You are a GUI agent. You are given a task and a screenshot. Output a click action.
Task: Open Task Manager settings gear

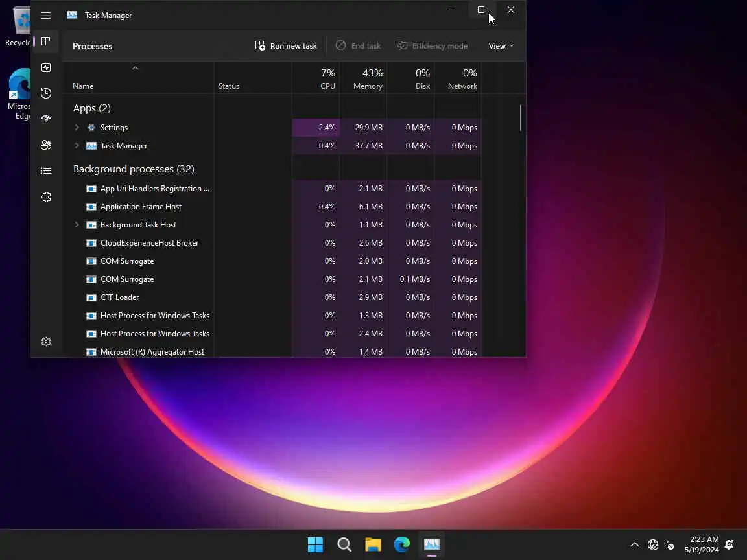coord(46,342)
